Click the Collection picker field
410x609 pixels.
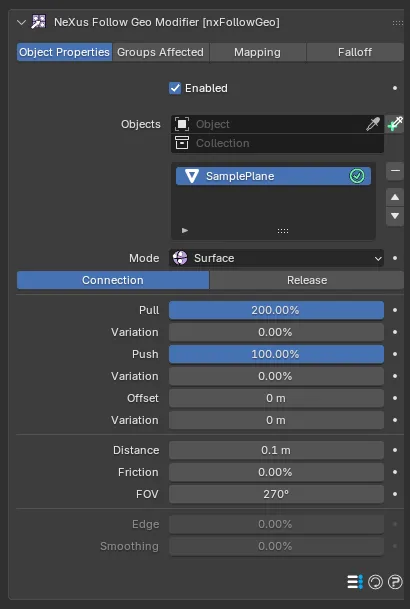277,143
